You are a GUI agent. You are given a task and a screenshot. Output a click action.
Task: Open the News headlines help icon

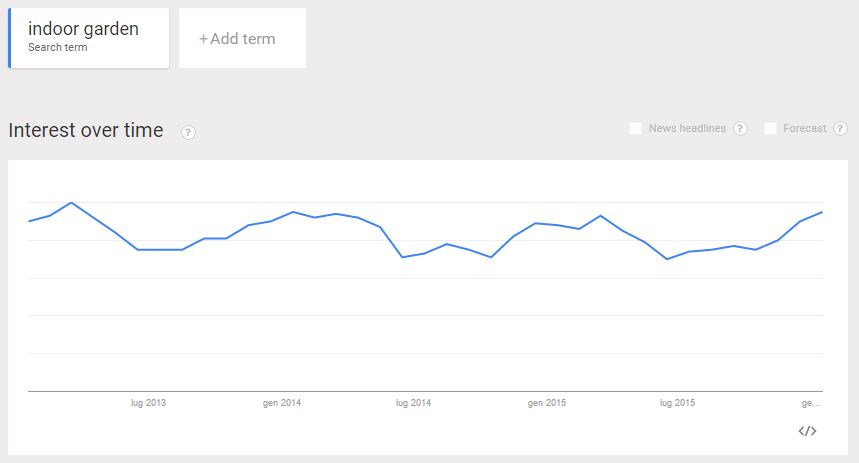coord(740,128)
